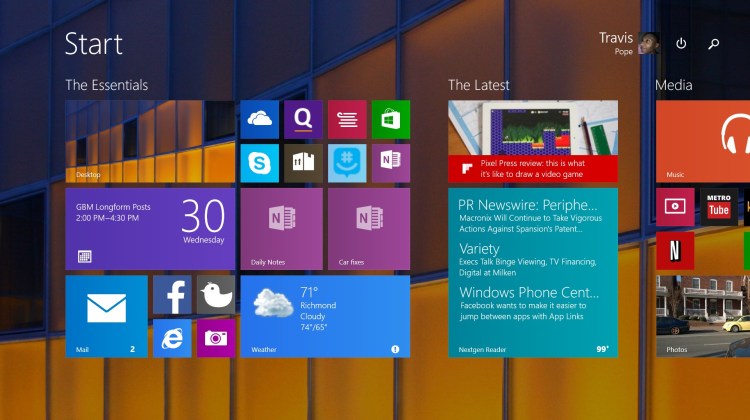Select The Latest group heading
Screen dimensions: 750x420
coord(479,85)
